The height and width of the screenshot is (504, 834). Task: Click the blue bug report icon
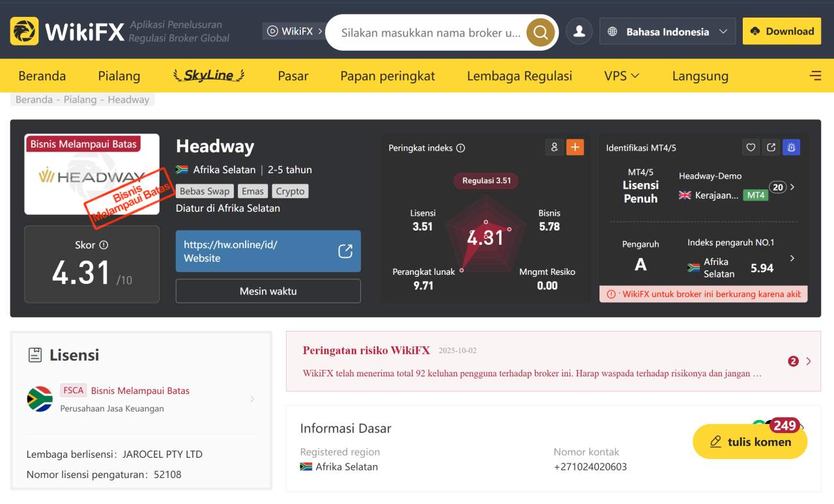(792, 147)
